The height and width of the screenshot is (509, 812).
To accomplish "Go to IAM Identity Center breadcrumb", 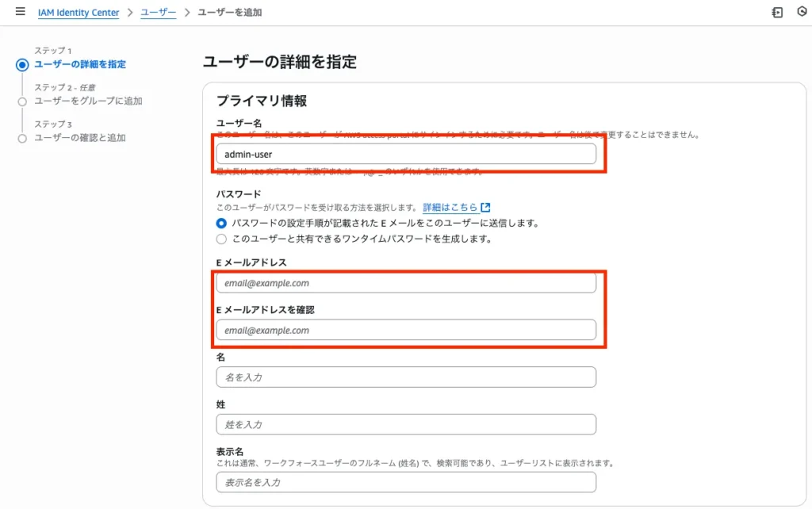I will click(x=79, y=13).
